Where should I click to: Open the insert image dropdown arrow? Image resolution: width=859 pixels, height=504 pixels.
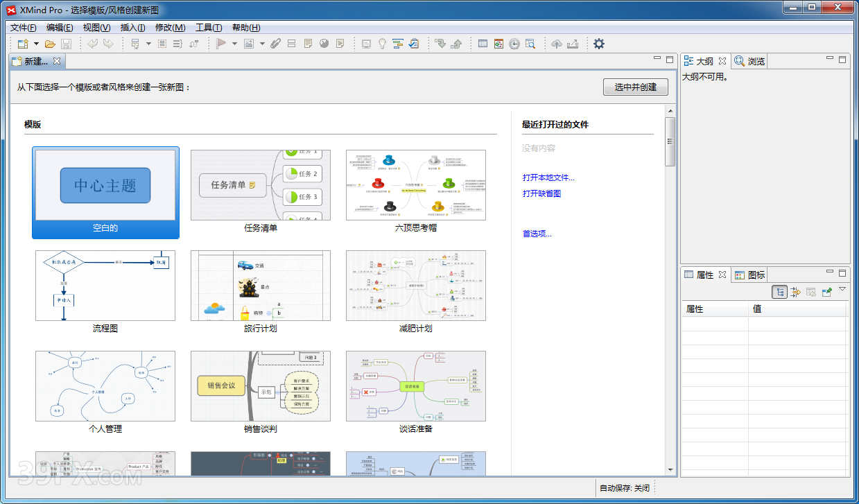pos(262,44)
